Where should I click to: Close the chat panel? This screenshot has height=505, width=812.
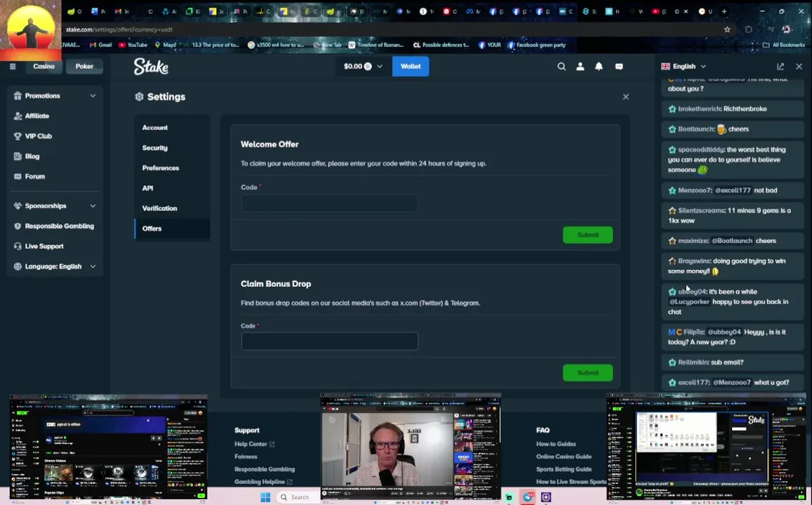coord(799,66)
